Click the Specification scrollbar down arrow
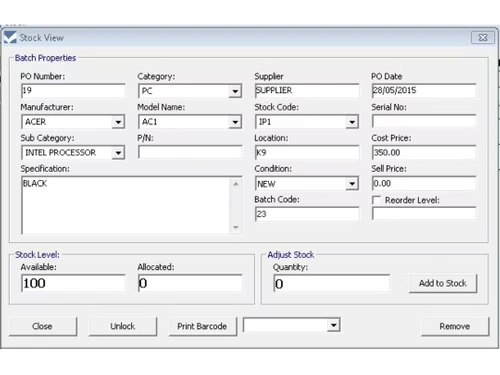Screen dimensions: 500x375 click(236, 227)
